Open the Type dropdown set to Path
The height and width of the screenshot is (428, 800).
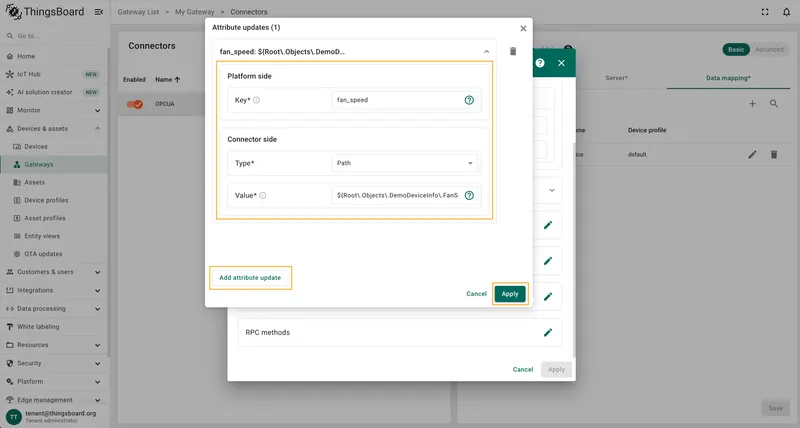pyautogui.click(x=405, y=163)
